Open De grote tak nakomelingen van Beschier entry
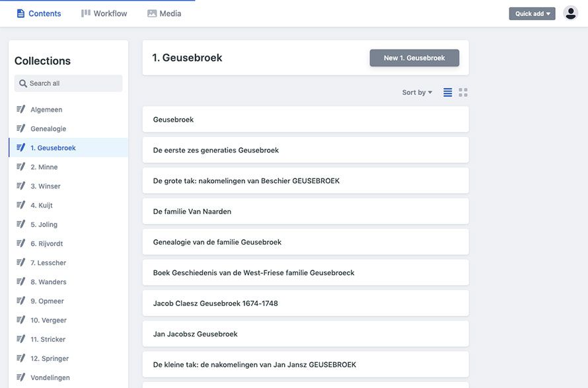The height and width of the screenshot is (388, 588). [x=306, y=181]
